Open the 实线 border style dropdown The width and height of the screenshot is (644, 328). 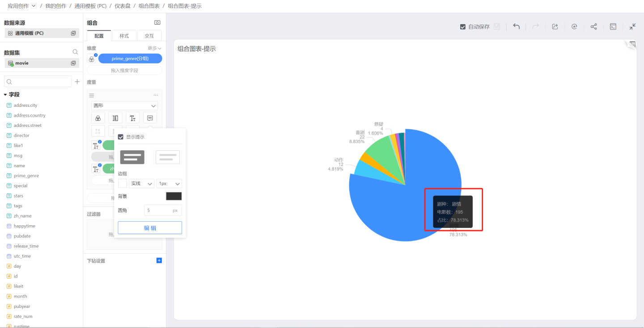pyautogui.click(x=141, y=184)
